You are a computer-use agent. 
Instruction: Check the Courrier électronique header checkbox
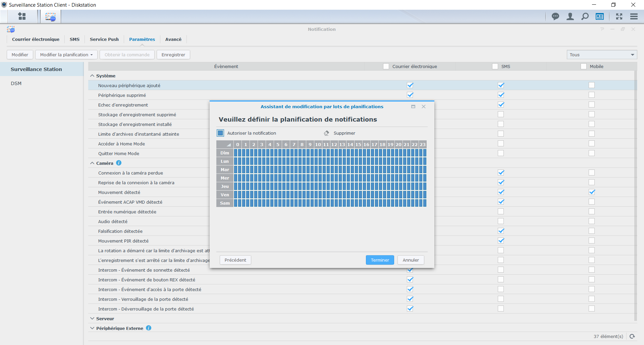point(386,67)
